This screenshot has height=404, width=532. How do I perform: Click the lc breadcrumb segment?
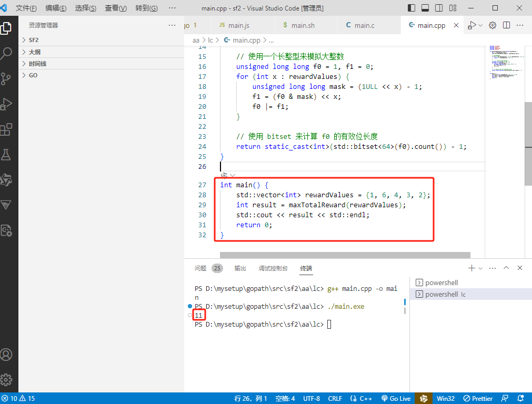pyautogui.click(x=210, y=41)
